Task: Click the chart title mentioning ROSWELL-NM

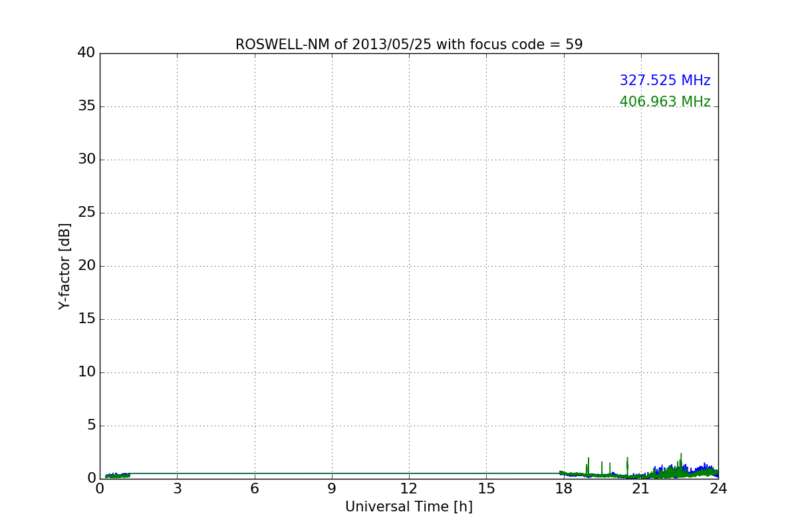Action: pos(409,45)
